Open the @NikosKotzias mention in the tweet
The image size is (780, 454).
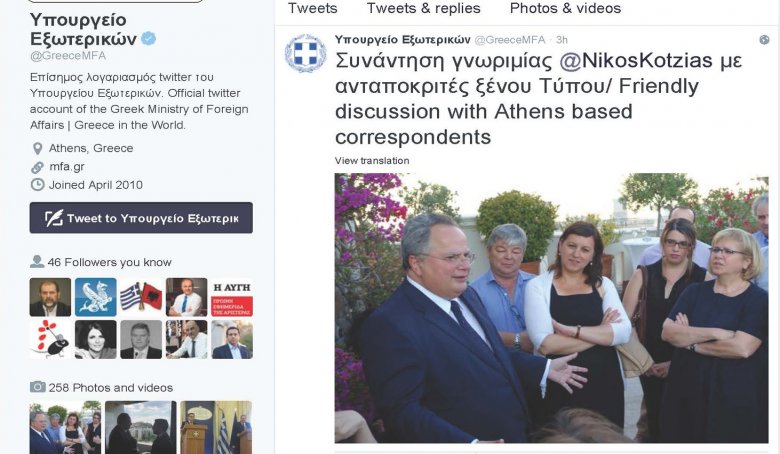636,61
